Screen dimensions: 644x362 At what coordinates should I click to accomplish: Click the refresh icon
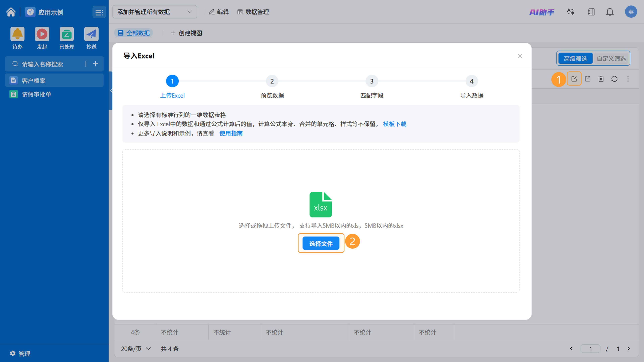click(614, 79)
